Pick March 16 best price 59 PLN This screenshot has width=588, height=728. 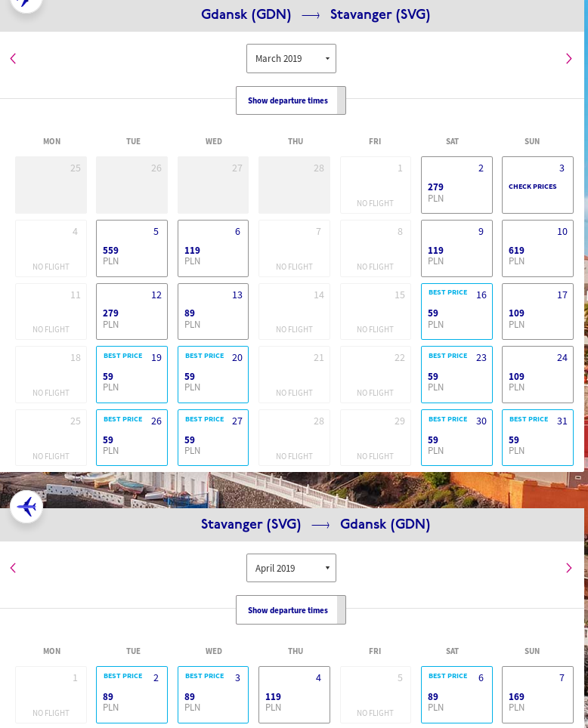coord(456,312)
